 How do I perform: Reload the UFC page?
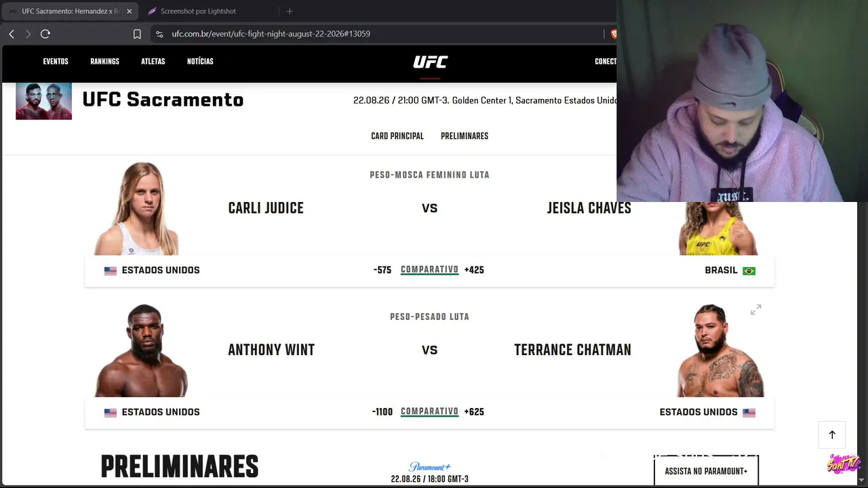(45, 34)
